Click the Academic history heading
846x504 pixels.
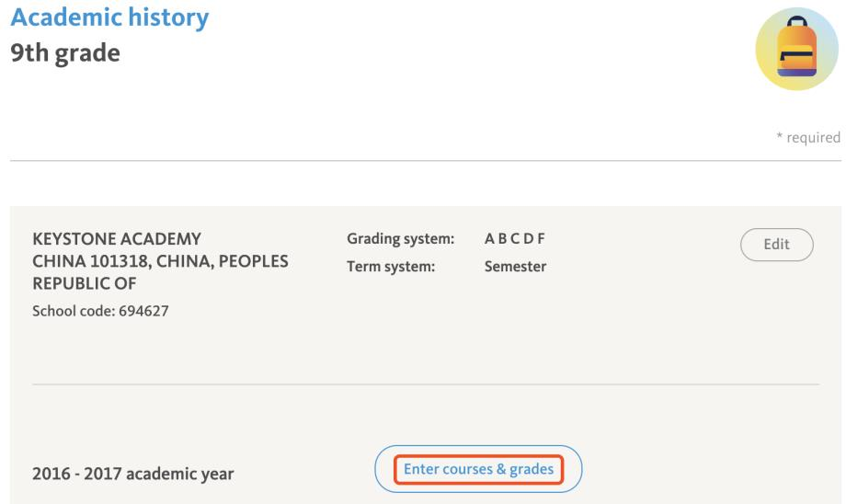109,17
